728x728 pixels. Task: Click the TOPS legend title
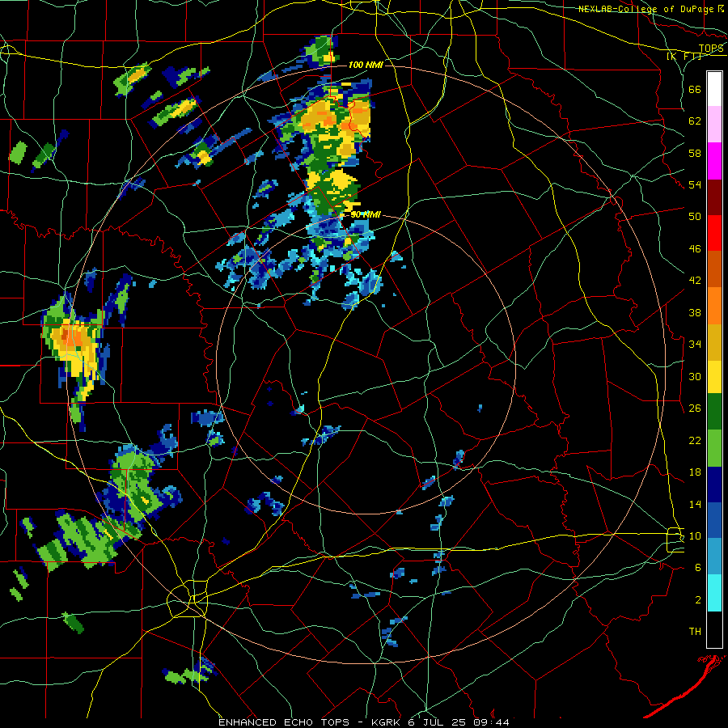pos(711,49)
